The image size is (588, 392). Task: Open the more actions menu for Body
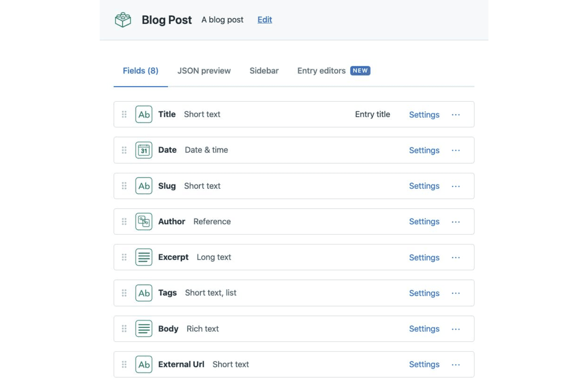[x=456, y=329]
